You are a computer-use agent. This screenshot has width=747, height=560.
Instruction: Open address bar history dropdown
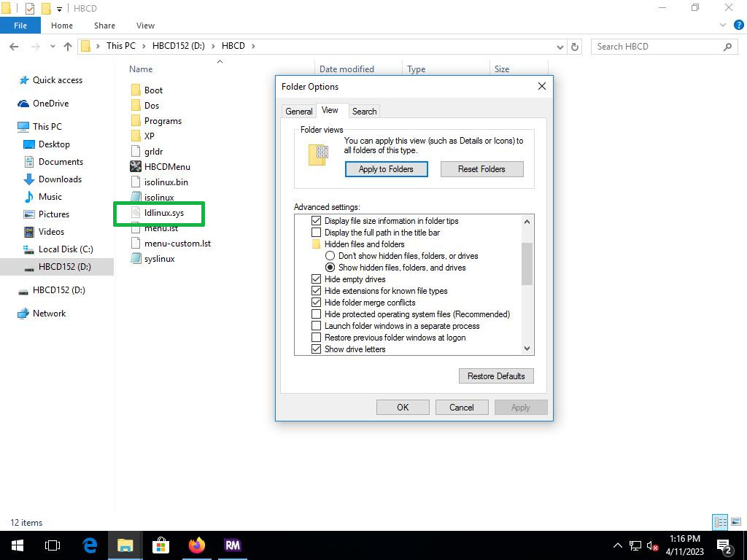560,46
